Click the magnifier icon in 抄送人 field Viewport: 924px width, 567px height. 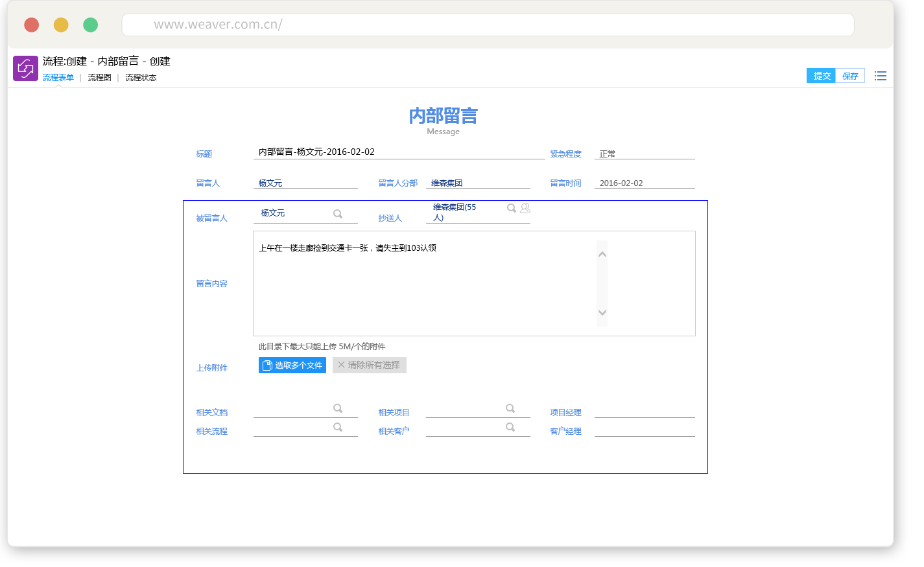point(511,208)
